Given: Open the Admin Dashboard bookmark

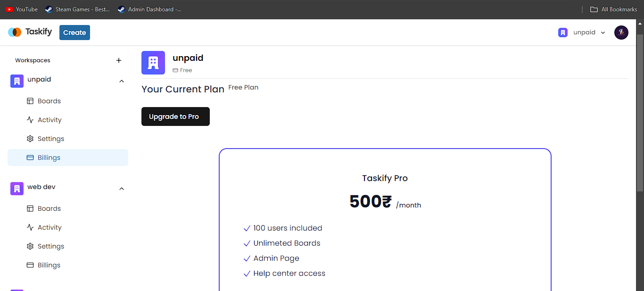Looking at the screenshot, I should [x=149, y=9].
